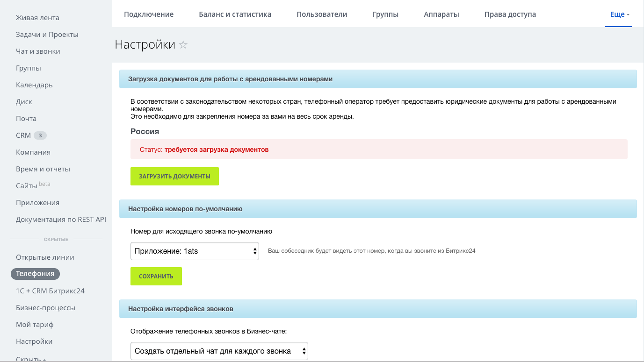Click the hint text Ваш собеседник будет видеть

(371, 251)
